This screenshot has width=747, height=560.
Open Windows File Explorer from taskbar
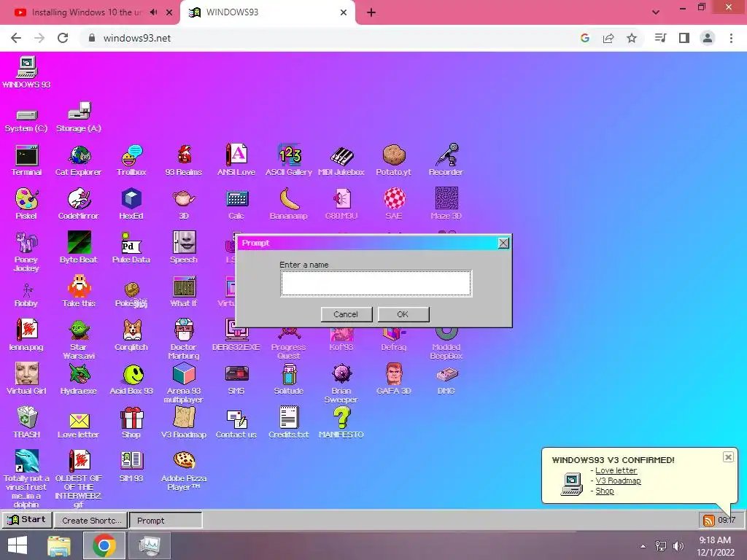tap(58, 545)
